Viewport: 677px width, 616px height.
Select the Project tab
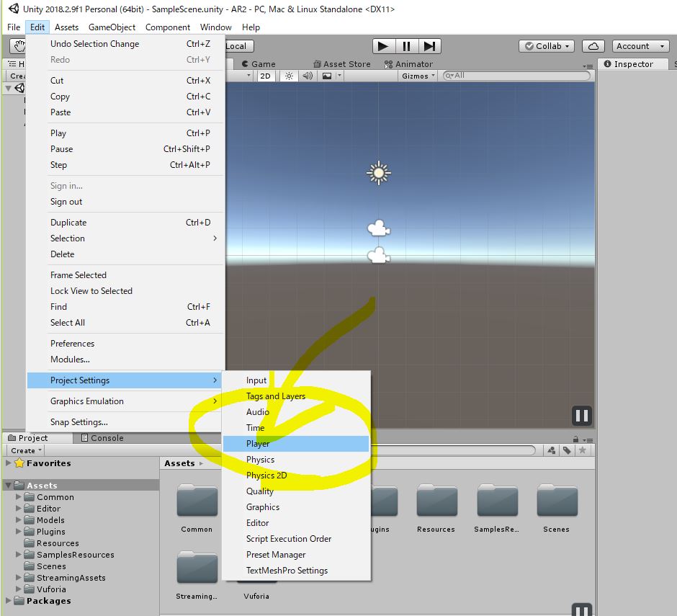click(x=28, y=438)
